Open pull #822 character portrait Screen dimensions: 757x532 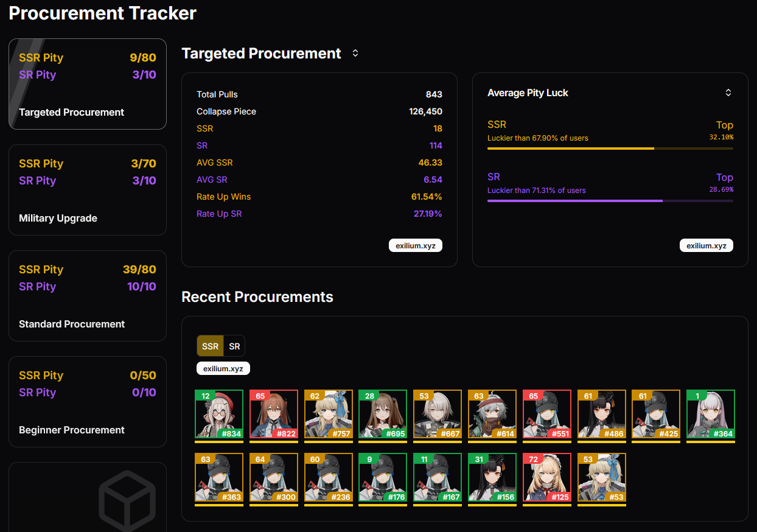coord(274,414)
